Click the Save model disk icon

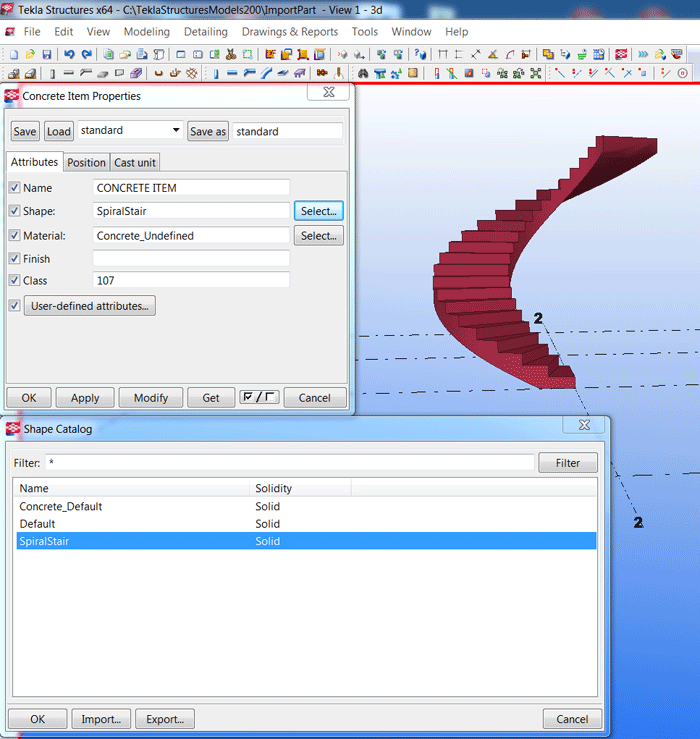tap(44, 54)
